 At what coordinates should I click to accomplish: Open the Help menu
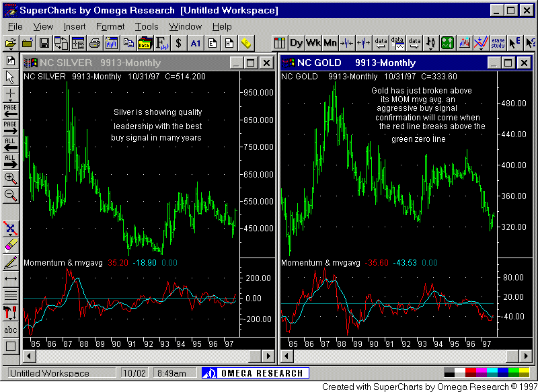click(x=222, y=27)
